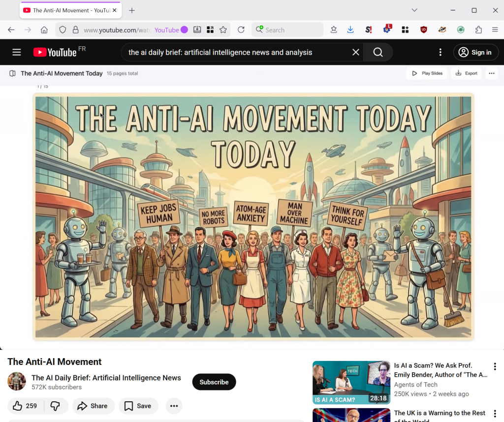Image resolution: width=504 pixels, height=422 pixels.
Task: Open the YouTube hamburger guide menu
Action: pos(17,52)
